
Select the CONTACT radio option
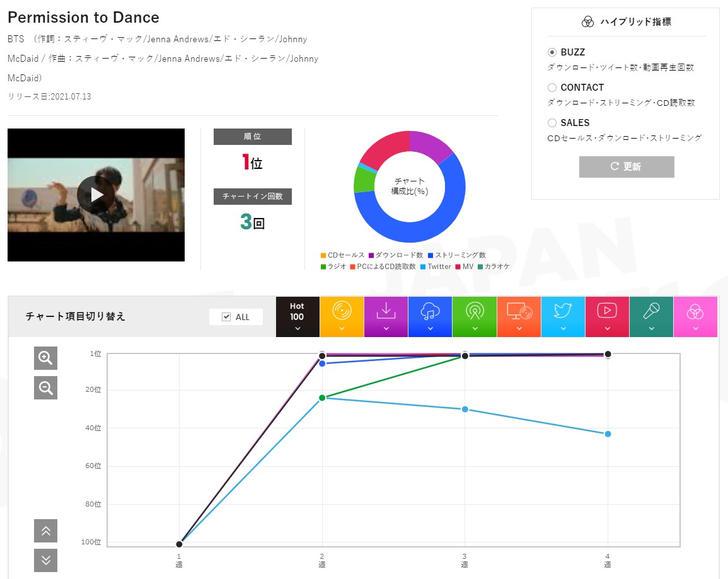pyautogui.click(x=552, y=87)
